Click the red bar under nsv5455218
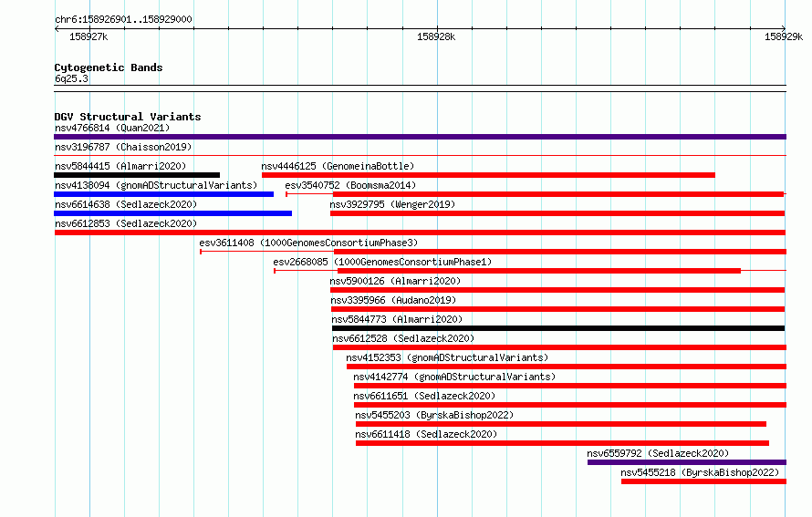 coord(703,481)
